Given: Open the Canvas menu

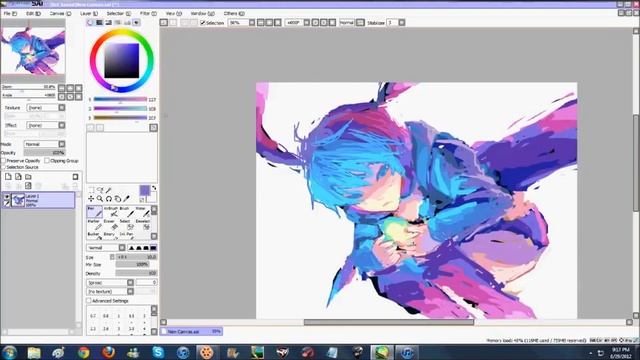Looking at the screenshot, I should (x=60, y=13).
